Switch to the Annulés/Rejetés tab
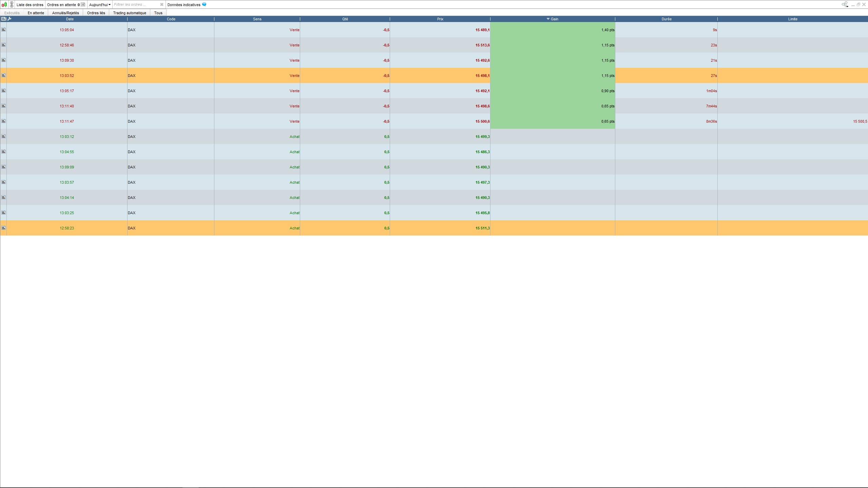 65,13
